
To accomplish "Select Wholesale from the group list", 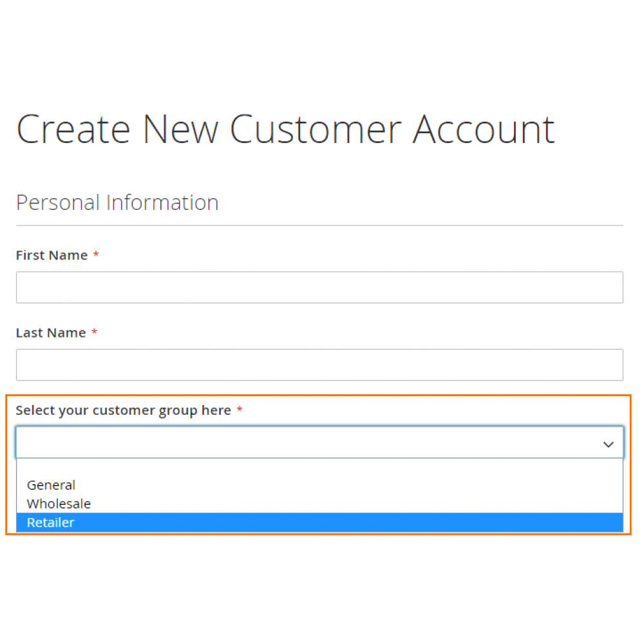I will (x=59, y=504).
